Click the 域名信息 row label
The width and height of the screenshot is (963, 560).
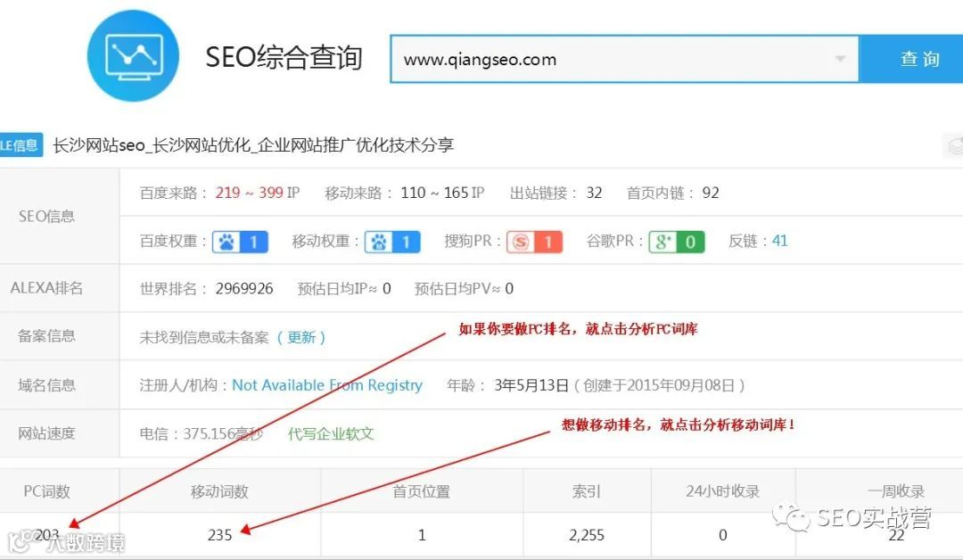[x=46, y=385]
